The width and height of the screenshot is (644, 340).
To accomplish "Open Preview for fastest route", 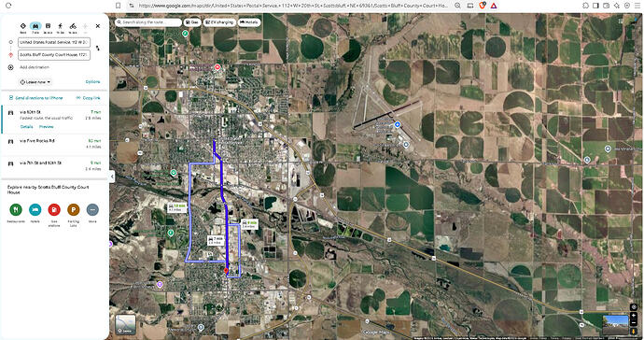I will 47,127.
